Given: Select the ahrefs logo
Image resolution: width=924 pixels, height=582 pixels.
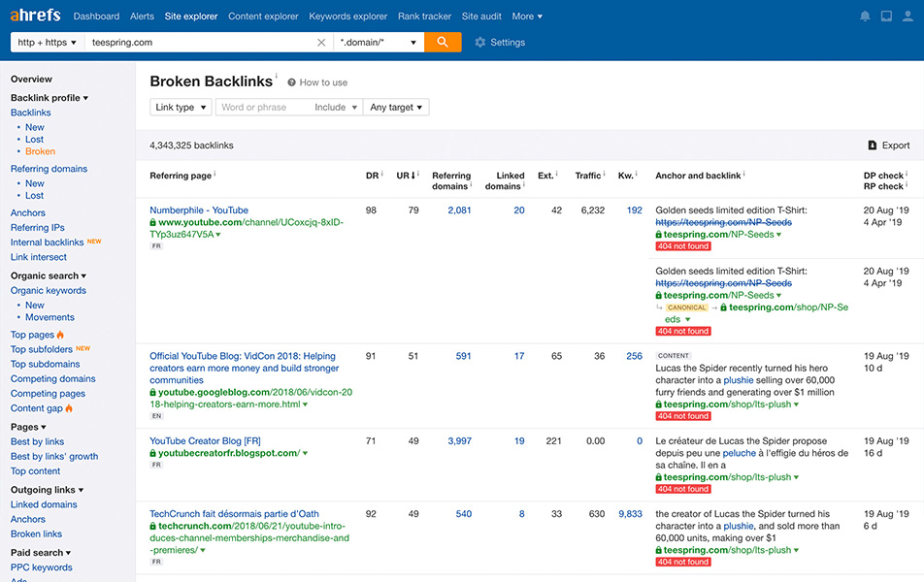Looking at the screenshot, I should pos(35,15).
